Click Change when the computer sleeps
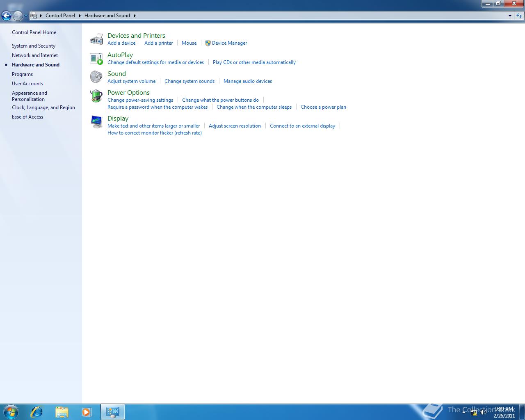This screenshot has width=525, height=420. (254, 107)
